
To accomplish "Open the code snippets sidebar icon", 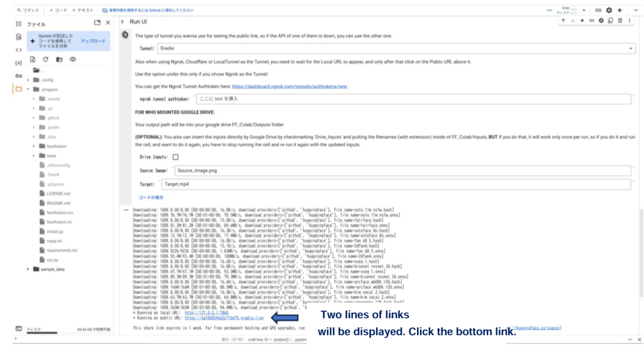I will point(18,50).
